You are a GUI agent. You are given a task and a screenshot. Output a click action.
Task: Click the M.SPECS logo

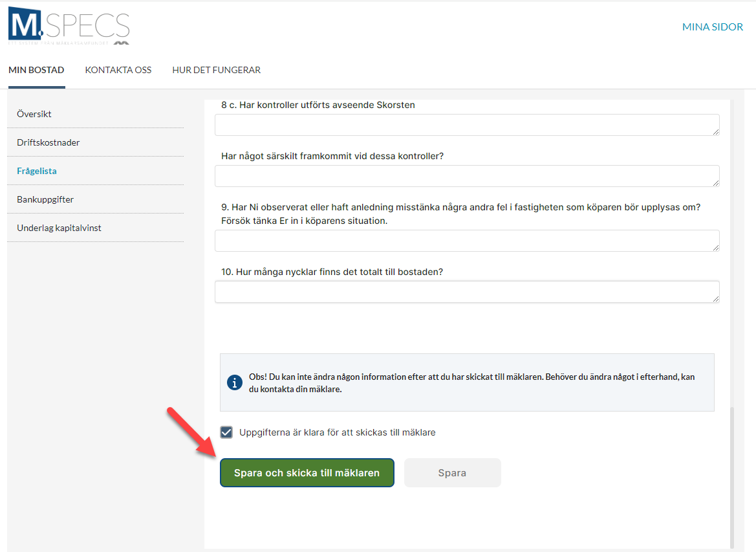tap(69, 26)
